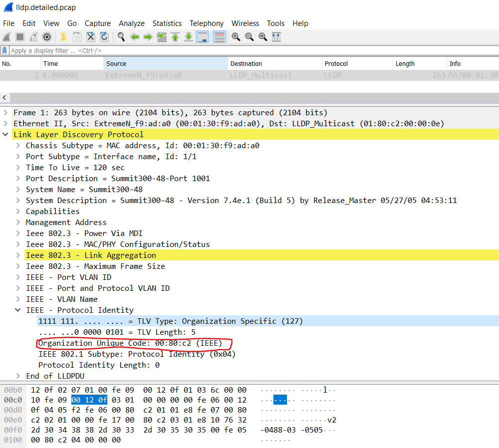Image resolution: width=499 pixels, height=448 pixels.
Task: Zoom in on the packet list
Action: (x=235, y=36)
